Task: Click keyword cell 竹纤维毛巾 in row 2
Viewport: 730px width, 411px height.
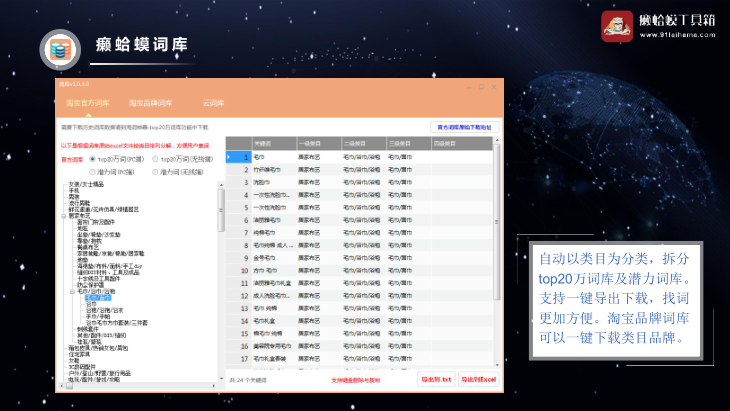Action: click(x=274, y=170)
